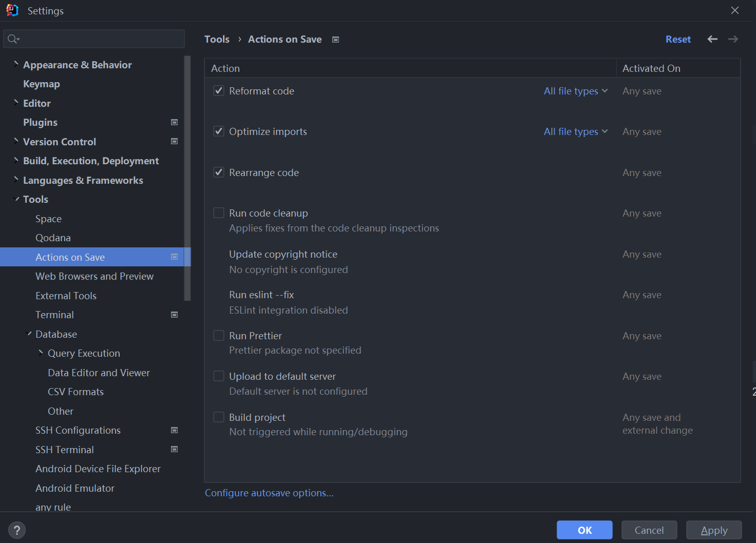The image size is (756, 543).
Task: Click inside the settings search field
Action: click(x=93, y=38)
